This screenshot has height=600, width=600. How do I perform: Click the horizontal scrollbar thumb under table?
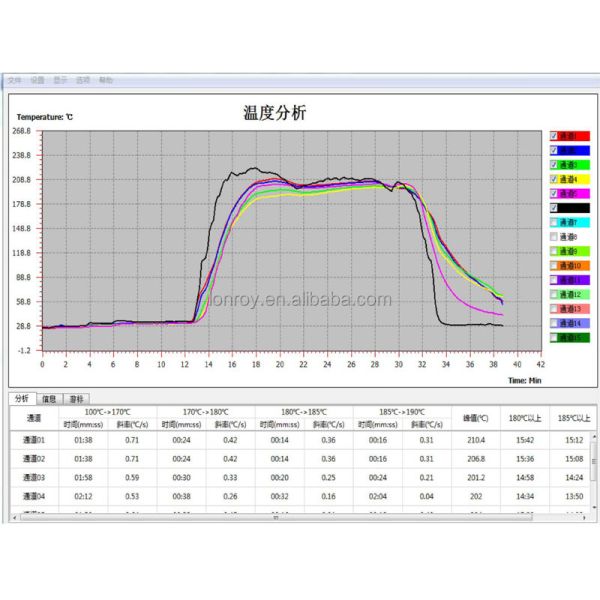[276, 518]
